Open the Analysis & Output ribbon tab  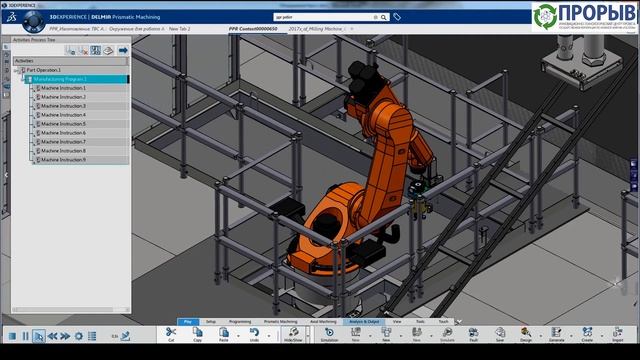[364, 322]
